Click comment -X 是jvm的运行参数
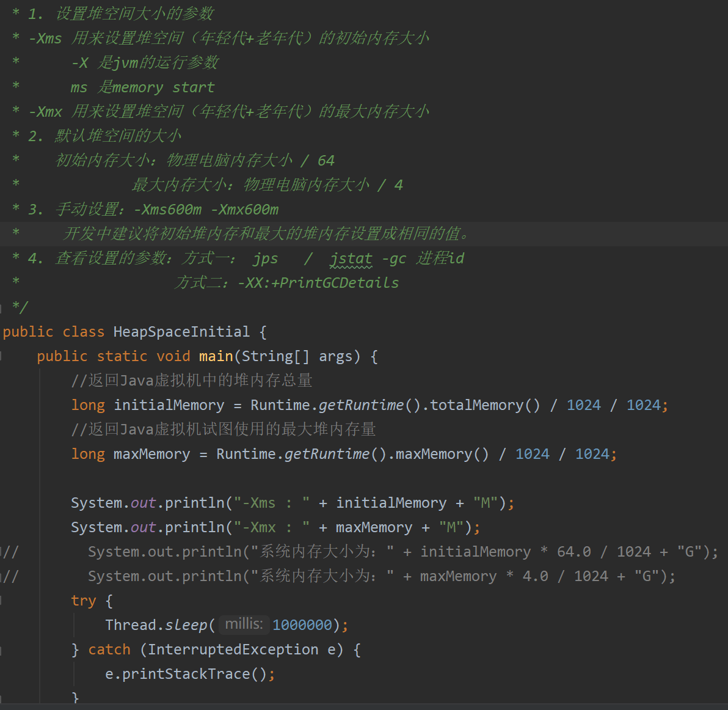This screenshot has width=728, height=710. [x=145, y=63]
